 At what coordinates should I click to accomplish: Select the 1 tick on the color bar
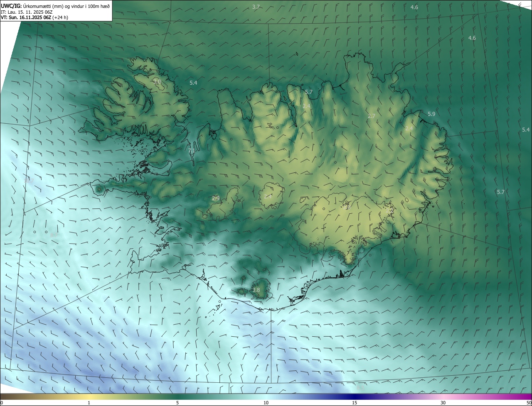tap(89, 403)
